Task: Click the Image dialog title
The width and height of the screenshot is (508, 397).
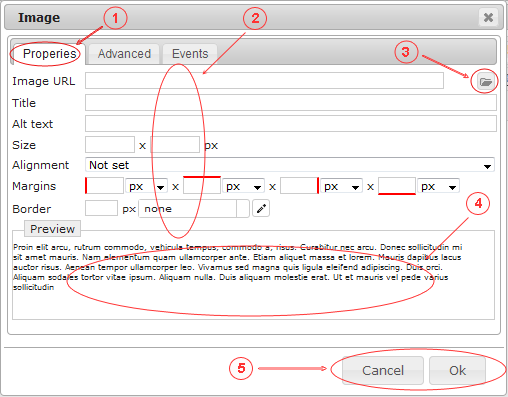Action: tap(39, 17)
